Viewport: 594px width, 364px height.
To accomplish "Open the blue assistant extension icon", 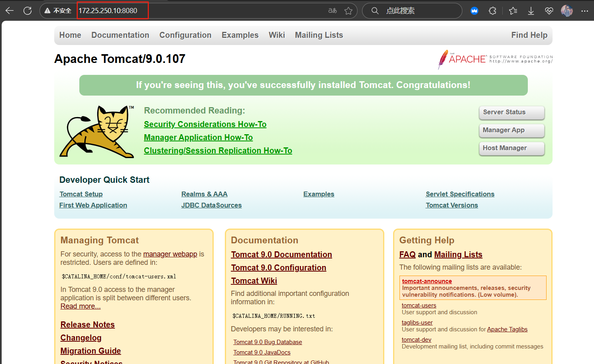I will pos(474,11).
